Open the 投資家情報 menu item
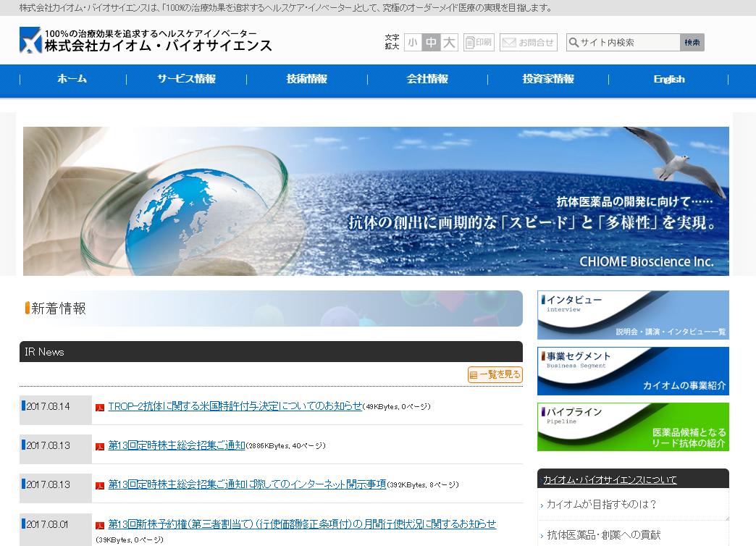This screenshot has width=756, height=546. click(x=548, y=79)
